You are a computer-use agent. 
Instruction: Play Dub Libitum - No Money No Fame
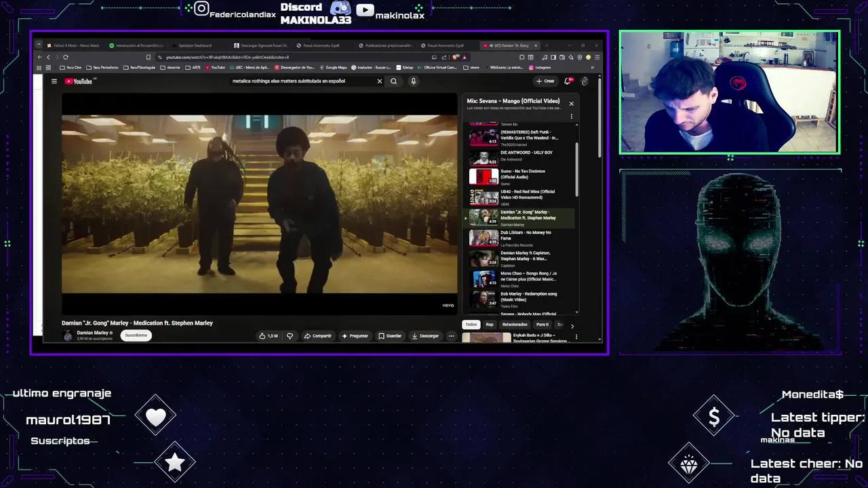click(520, 238)
